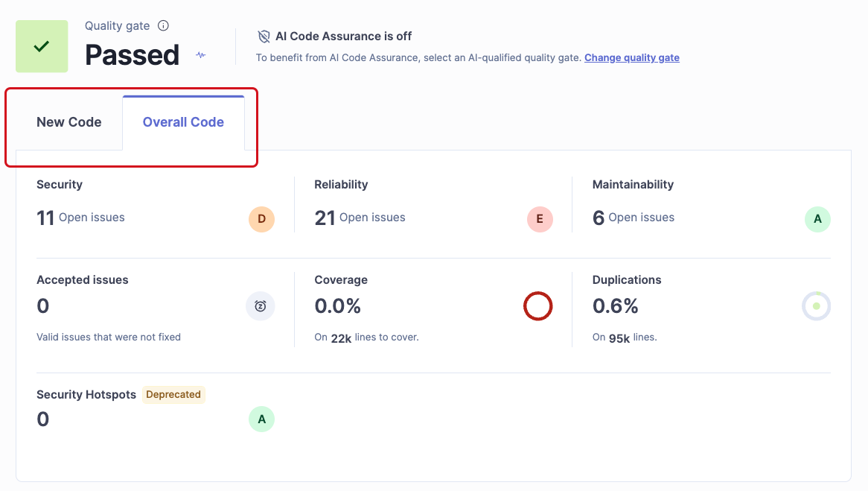Switch to the New Code tab
868x491 pixels.
point(69,122)
